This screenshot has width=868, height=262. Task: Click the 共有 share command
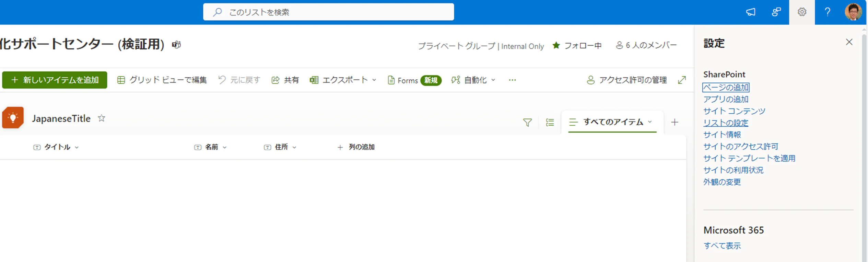click(x=285, y=80)
